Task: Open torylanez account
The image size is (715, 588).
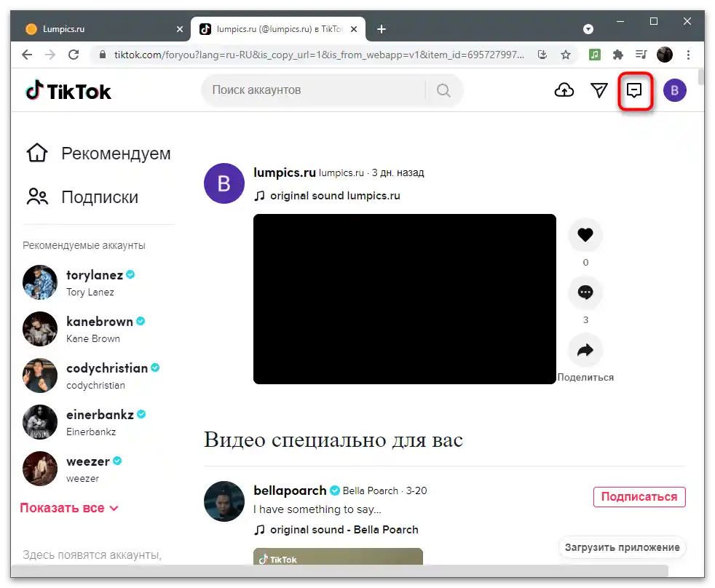Action: point(95,275)
